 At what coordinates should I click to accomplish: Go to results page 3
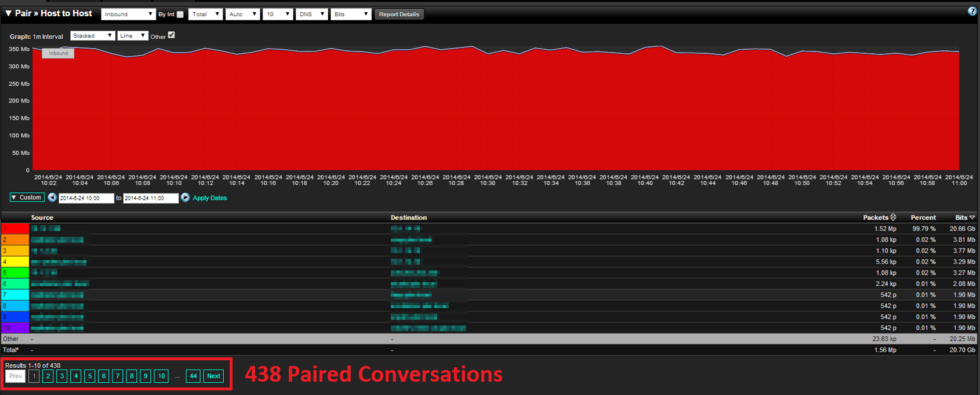click(62, 376)
